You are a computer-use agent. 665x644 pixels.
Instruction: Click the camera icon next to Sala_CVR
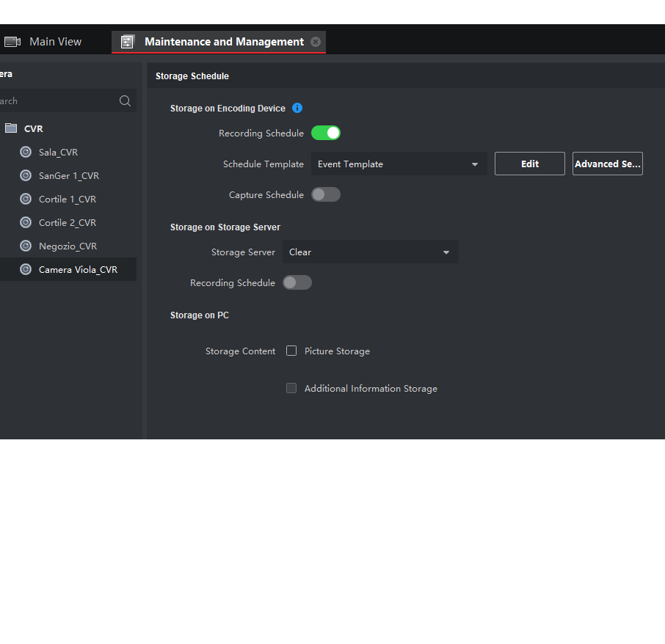tap(26, 153)
